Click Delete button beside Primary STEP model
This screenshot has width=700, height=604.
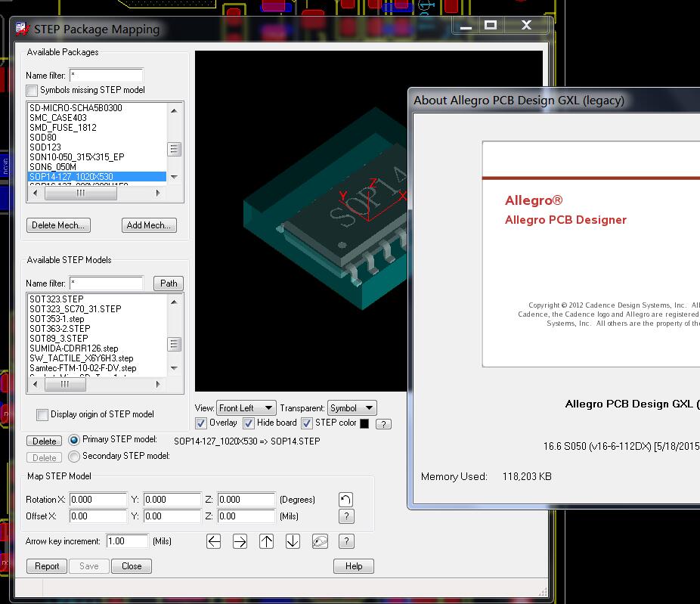(x=44, y=441)
